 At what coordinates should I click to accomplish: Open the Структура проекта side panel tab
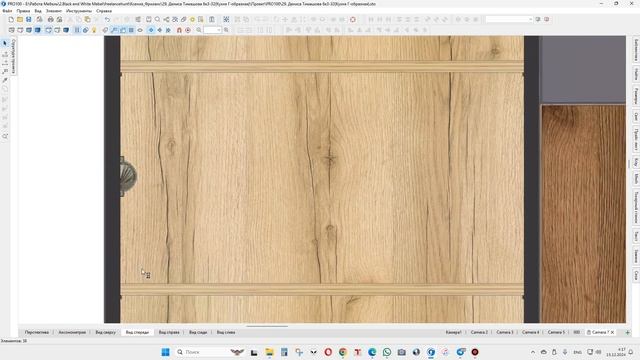tap(13, 56)
